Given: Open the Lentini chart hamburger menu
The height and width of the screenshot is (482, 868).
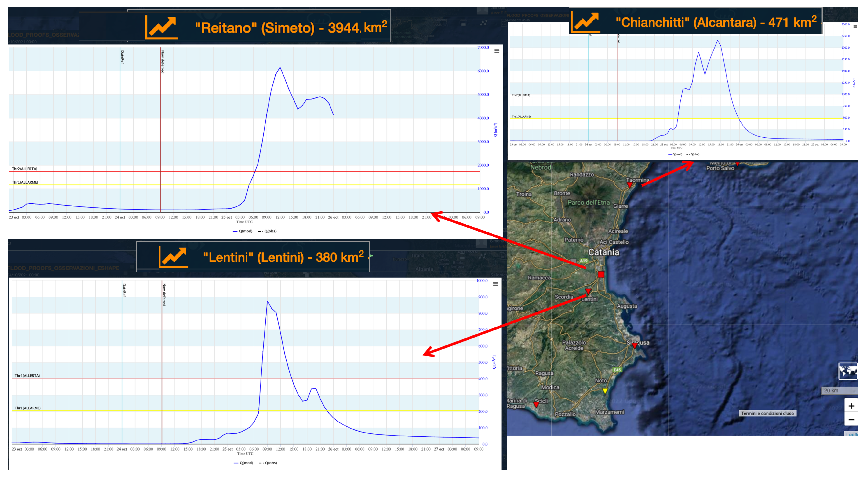Looking at the screenshot, I should pyautogui.click(x=495, y=284).
